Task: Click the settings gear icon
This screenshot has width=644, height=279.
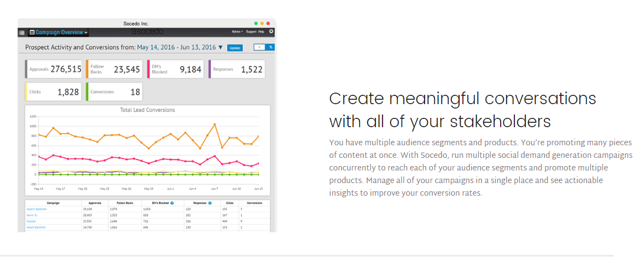Action: (x=271, y=32)
